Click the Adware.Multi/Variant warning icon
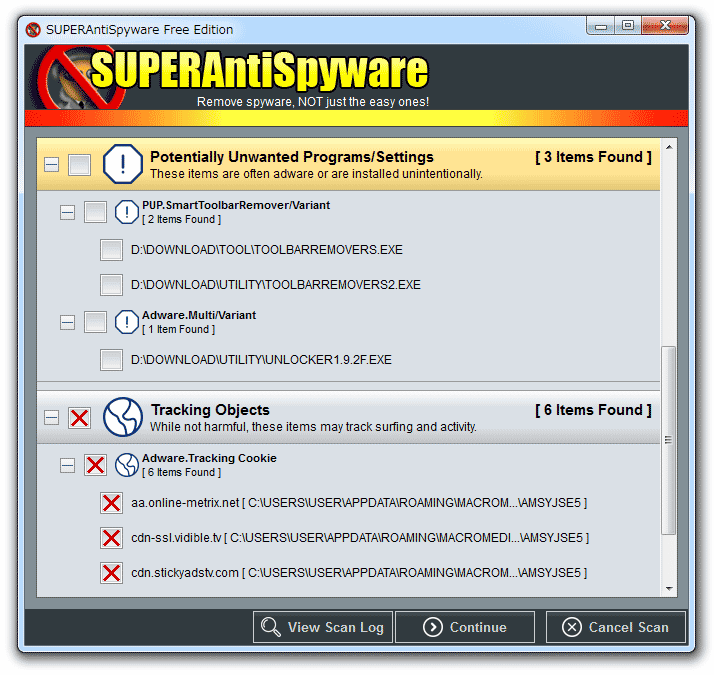714x675 pixels. (127, 322)
